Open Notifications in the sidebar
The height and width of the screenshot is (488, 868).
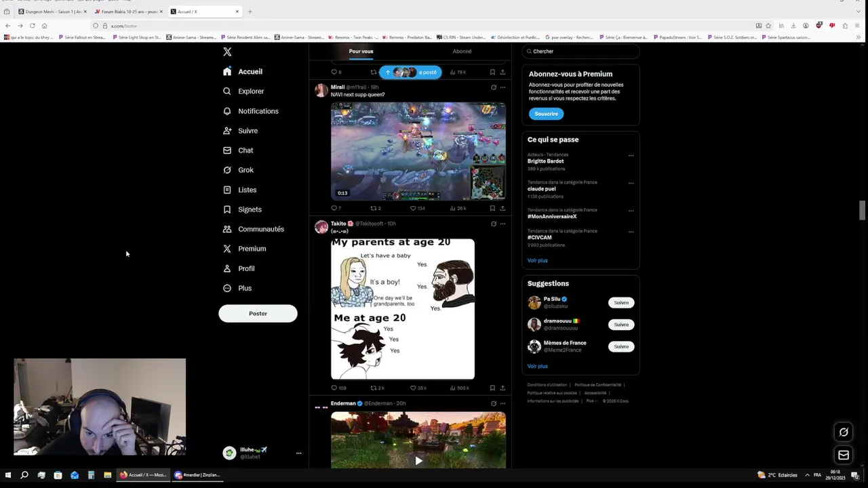[x=250, y=111]
